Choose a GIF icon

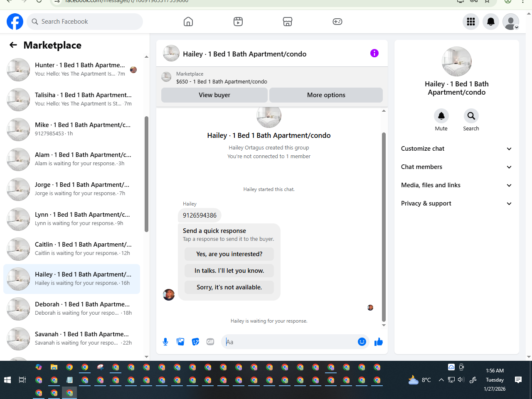210,342
